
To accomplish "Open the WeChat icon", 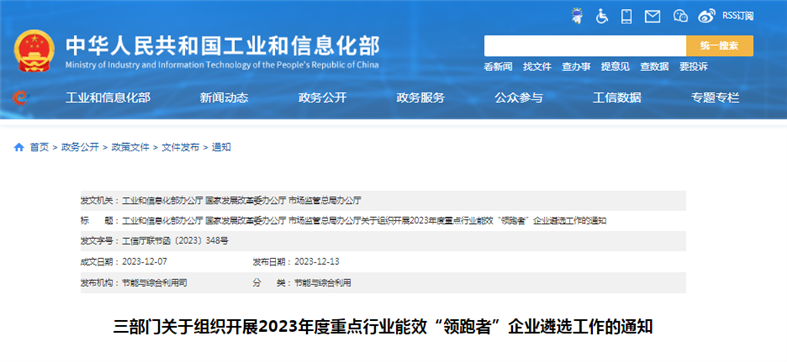I will click(680, 16).
